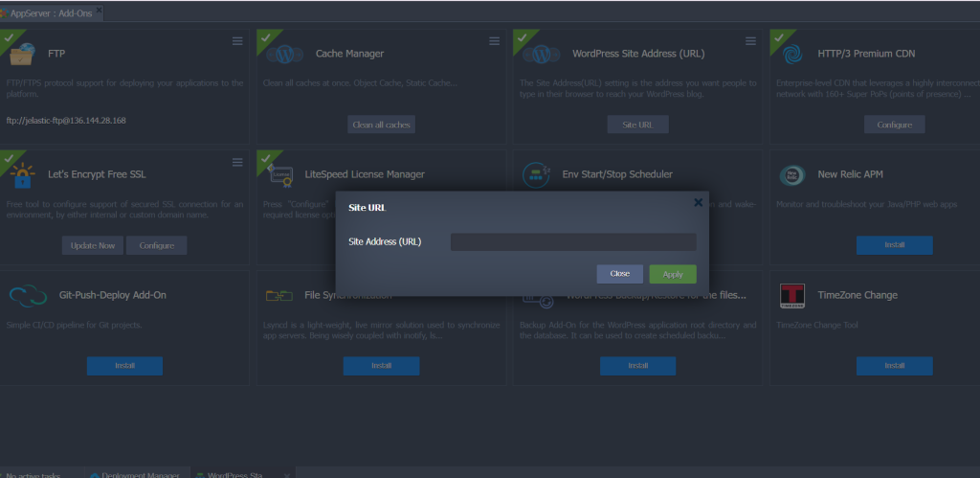Click the LiteSpeed License Manager certificate icon
Screen dimensions: 980x478
click(x=280, y=176)
